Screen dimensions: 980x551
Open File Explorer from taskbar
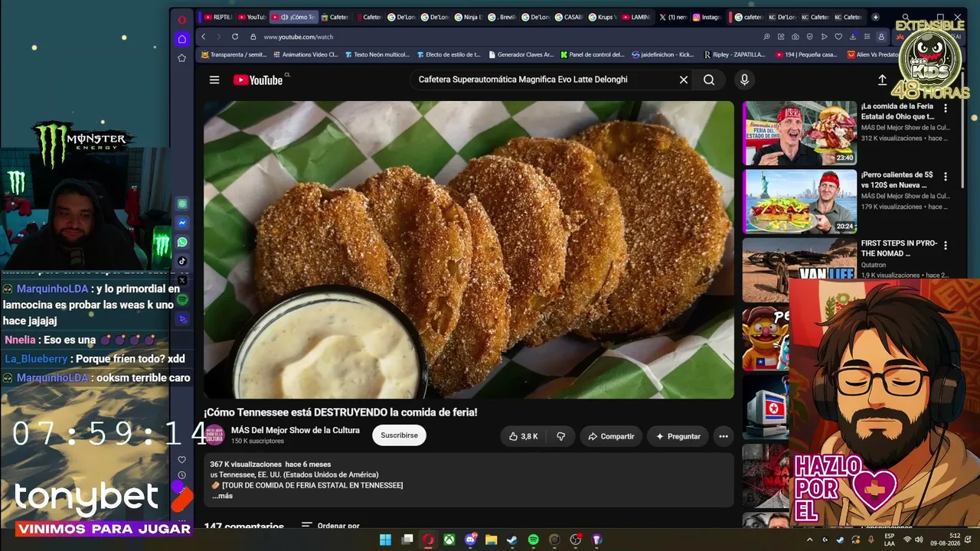492,540
